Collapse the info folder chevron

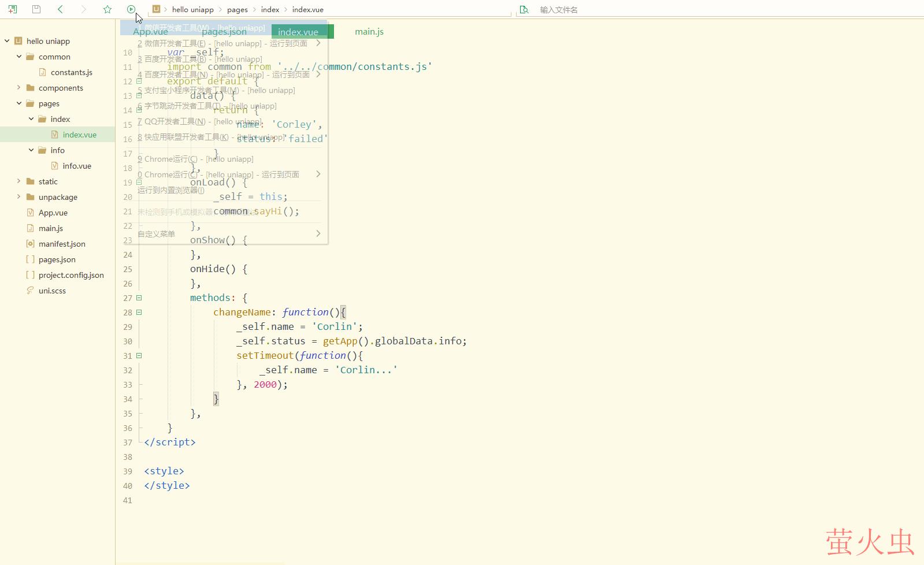click(31, 150)
